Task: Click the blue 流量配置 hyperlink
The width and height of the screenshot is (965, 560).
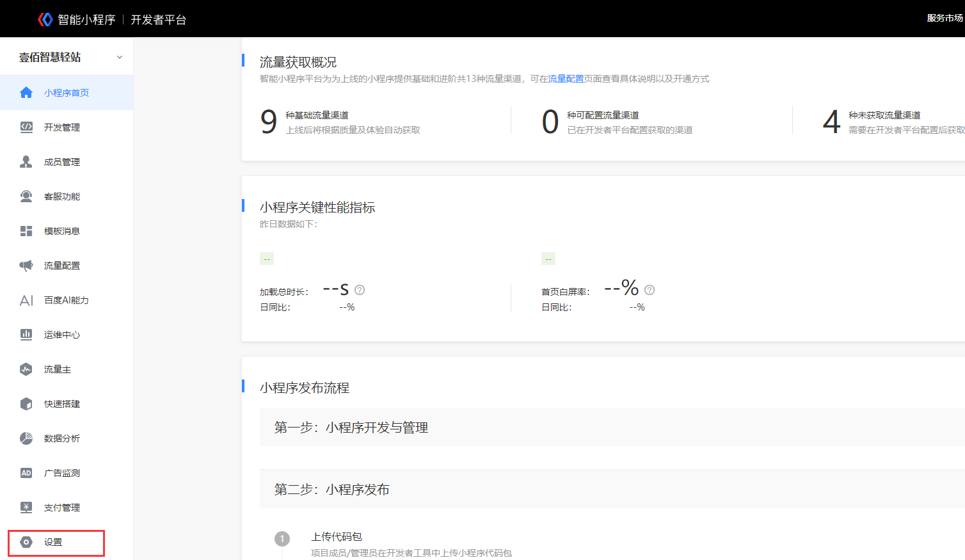Action: pos(566,79)
